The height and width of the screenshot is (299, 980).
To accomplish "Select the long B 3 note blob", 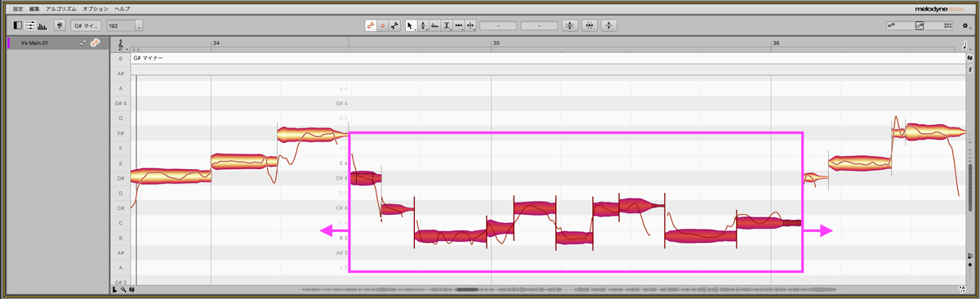I will [x=450, y=237].
